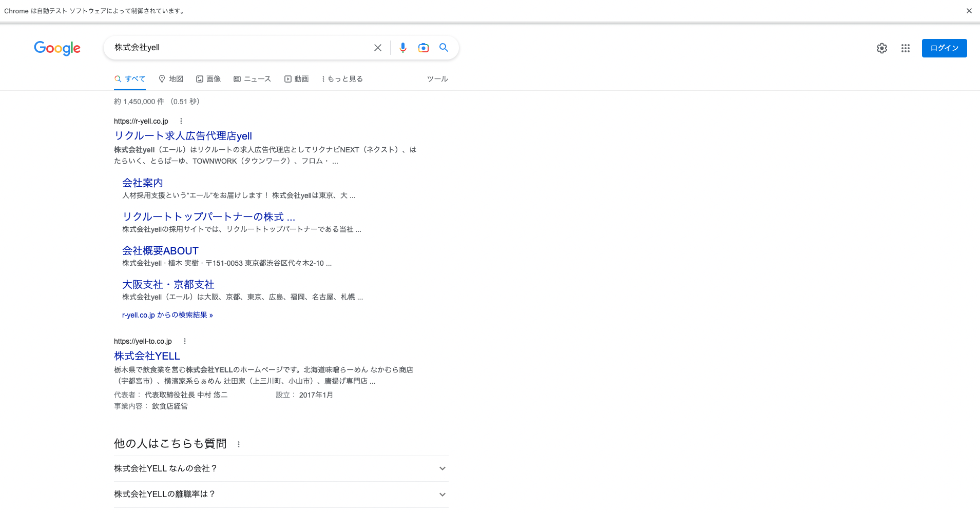Switch to the ニュース tab
The width and height of the screenshot is (980, 513).
(252, 79)
